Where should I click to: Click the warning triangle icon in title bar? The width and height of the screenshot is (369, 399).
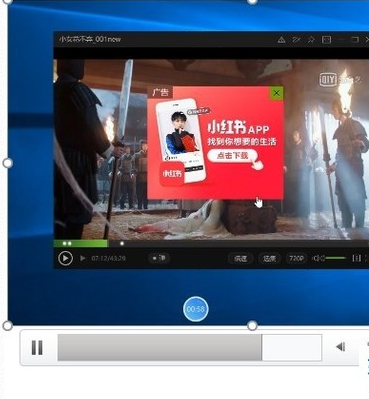click(281, 40)
